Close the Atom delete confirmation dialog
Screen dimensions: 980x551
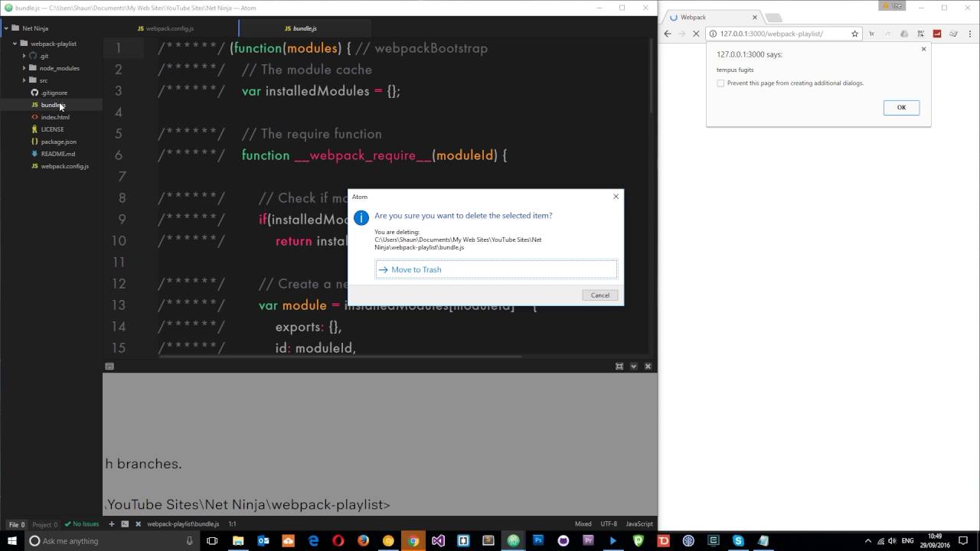[x=616, y=197]
